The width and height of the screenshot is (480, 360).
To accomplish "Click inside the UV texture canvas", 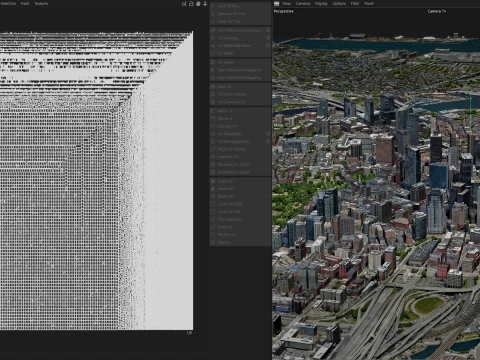I will click(96, 181).
